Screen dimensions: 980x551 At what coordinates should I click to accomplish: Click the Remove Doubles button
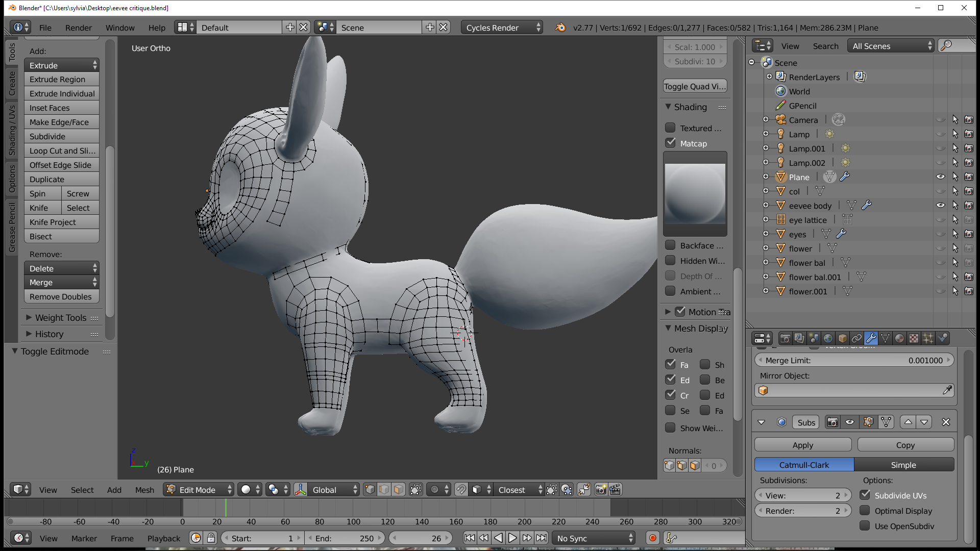[61, 297]
